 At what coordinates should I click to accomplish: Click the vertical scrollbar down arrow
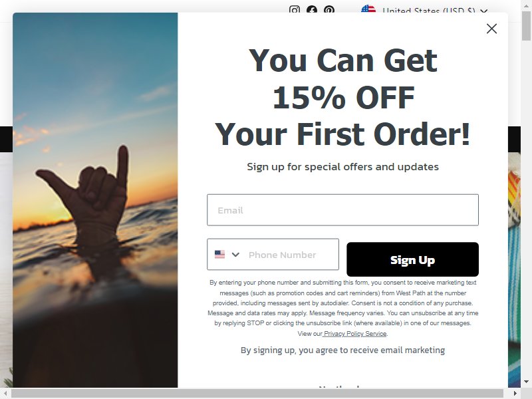click(526, 382)
